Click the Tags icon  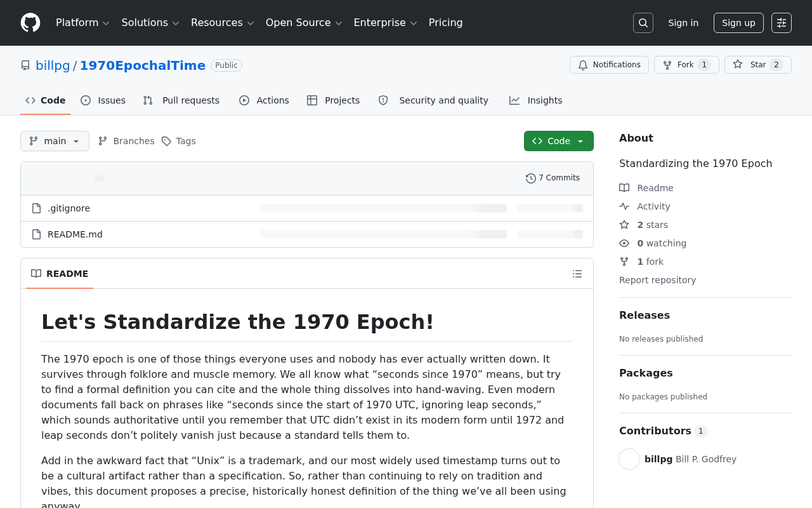coord(166,141)
